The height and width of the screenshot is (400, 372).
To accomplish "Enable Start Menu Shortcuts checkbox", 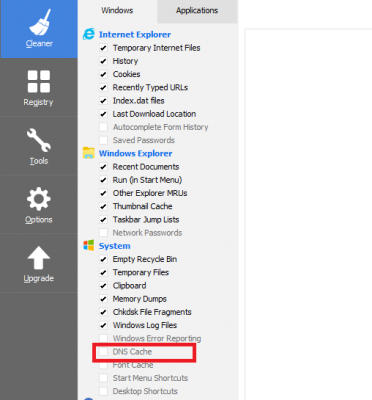I will (x=103, y=378).
